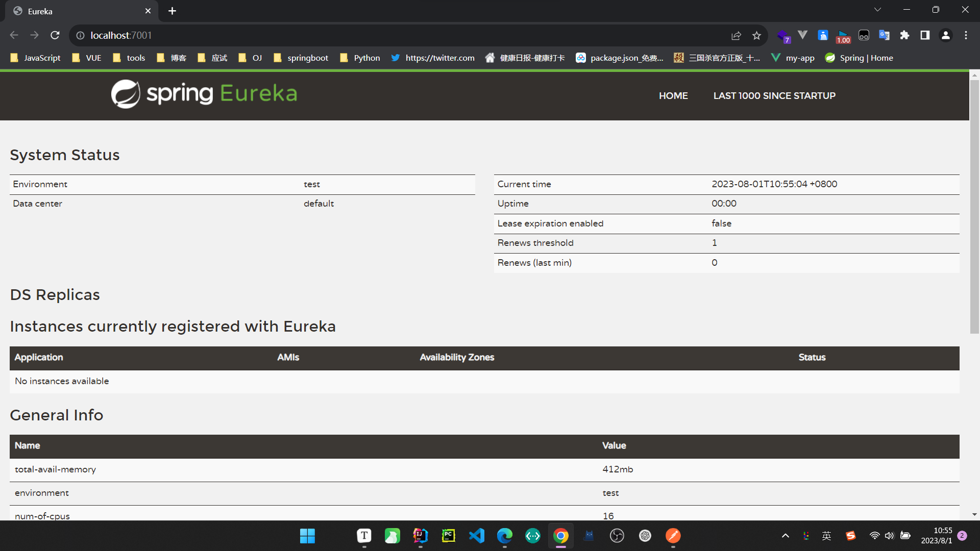Click the reload page icon
Screen dimensions: 980x551
pos(55,35)
